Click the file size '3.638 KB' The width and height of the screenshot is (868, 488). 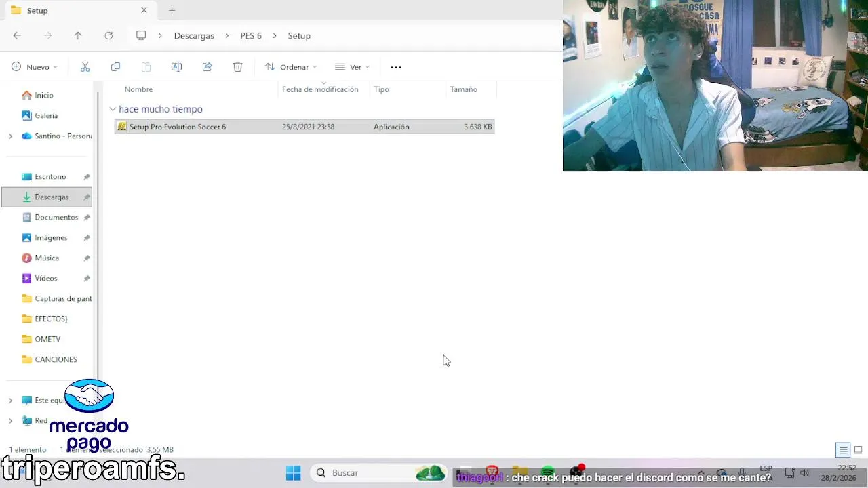click(478, 127)
